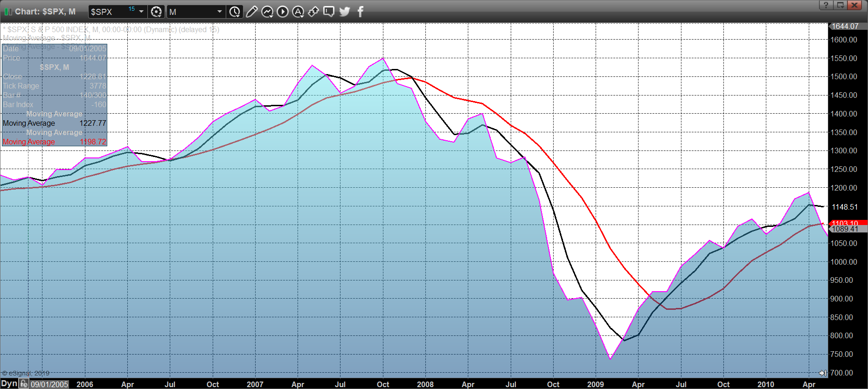The width and height of the screenshot is (868, 389).
Task: Share chart via Facebook icon
Action: 360,12
